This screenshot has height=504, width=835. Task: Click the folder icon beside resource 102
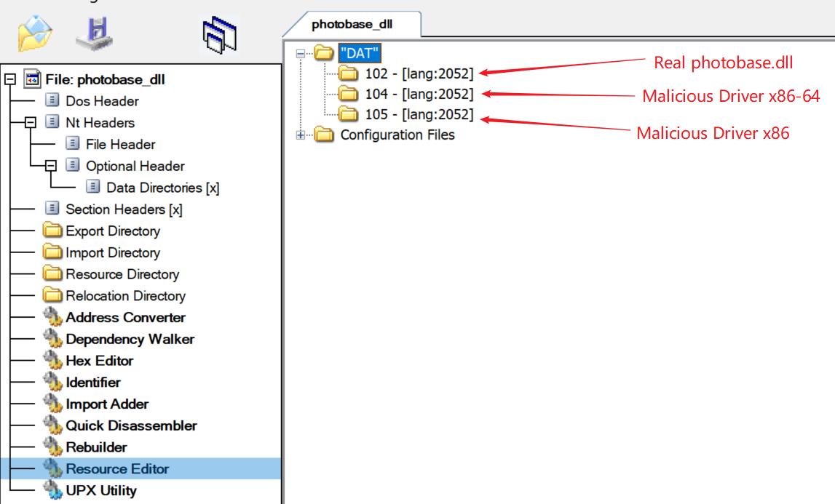point(348,73)
